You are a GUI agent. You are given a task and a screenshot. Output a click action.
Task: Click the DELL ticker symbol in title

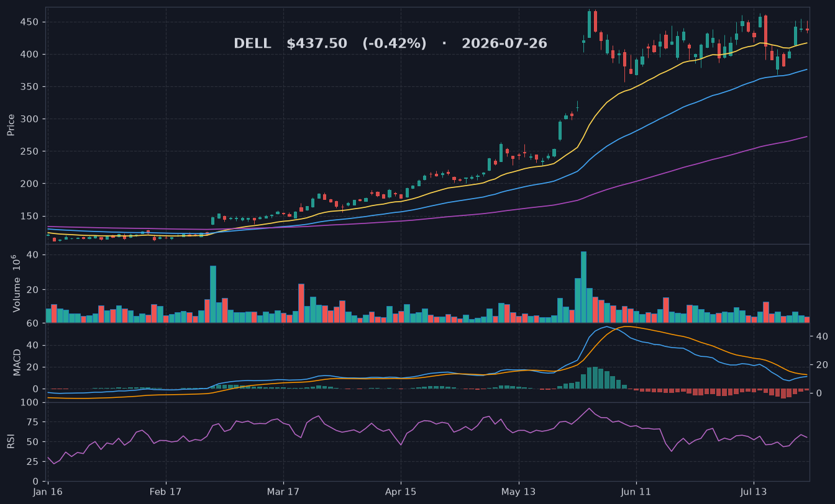click(x=252, y=43)
